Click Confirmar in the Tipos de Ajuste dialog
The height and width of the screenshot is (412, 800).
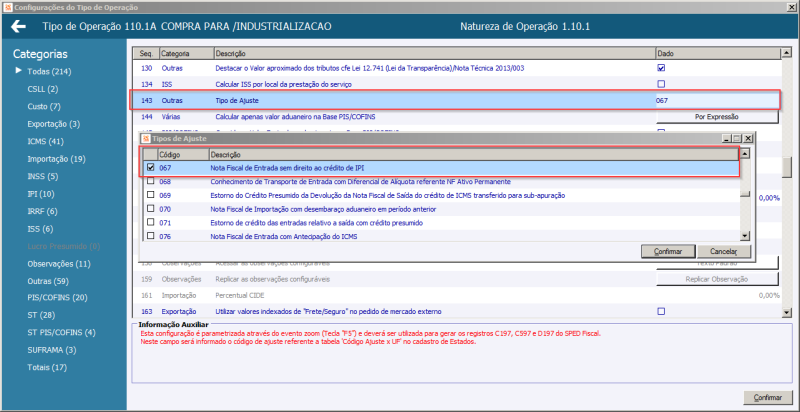(668, 251)
